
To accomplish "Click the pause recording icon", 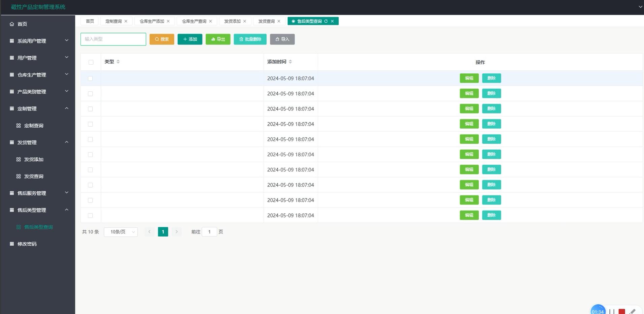I will pos(612,311).
